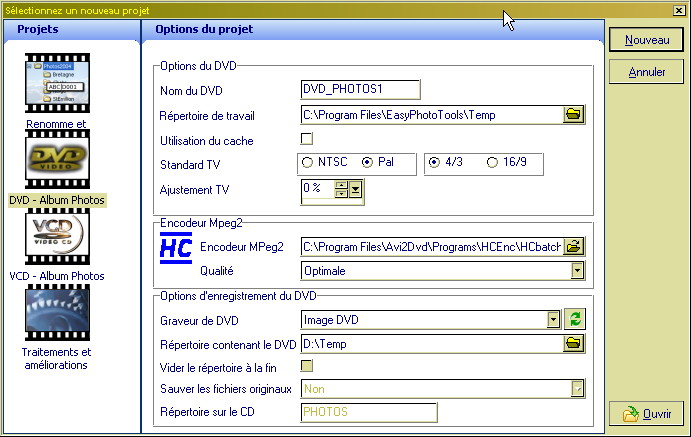Viewport: 691px width, 437px height.
Task: Browse for the Encodeur MPeg2 executable
Action: click(573, 246)
